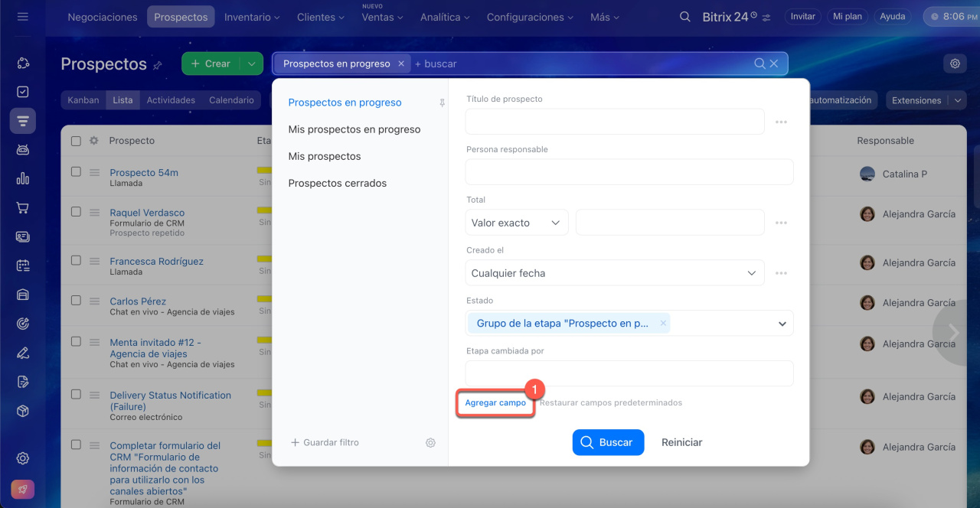
Task: Pin the Prospectos page title
Action: click(158, 66)
